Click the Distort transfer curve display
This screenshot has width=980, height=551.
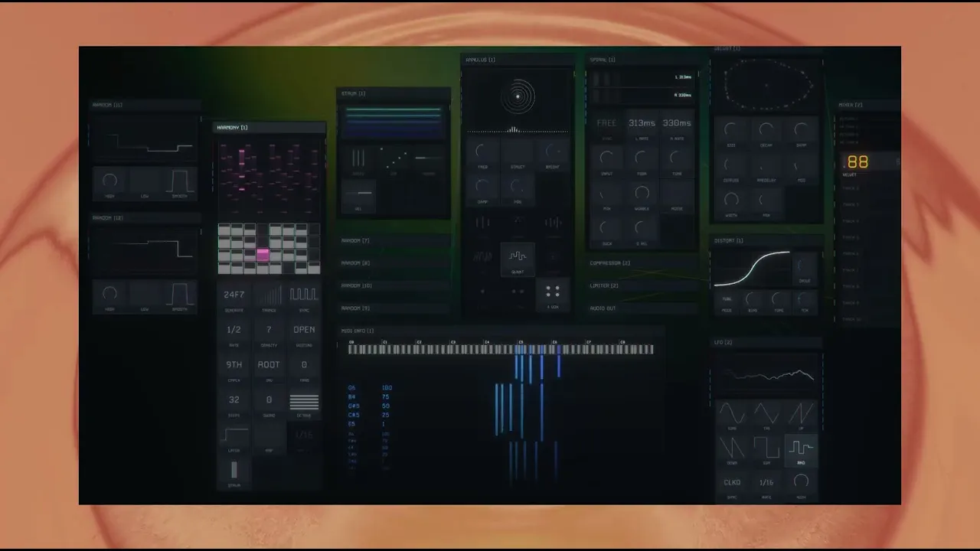pyautogui.click(x=751, y=269)
